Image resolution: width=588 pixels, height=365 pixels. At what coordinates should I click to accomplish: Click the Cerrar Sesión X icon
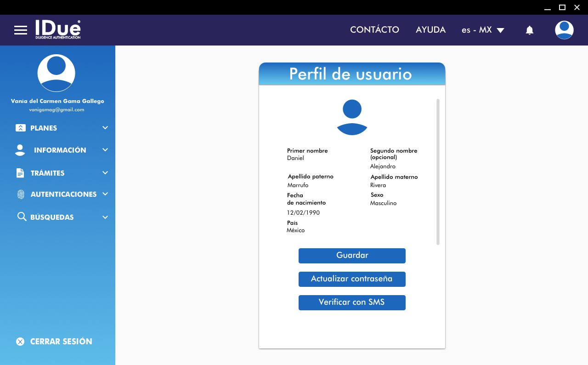(x=20, y=342)
